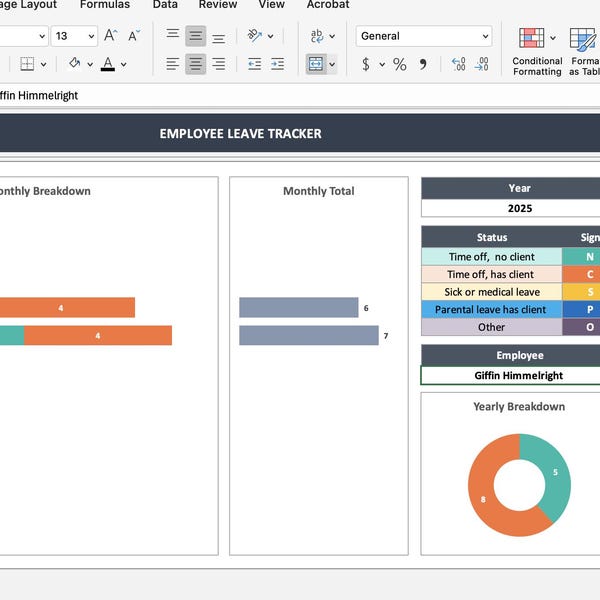The image size is (600, 600).
Task: Align text to the left
Action: [173, 64]
